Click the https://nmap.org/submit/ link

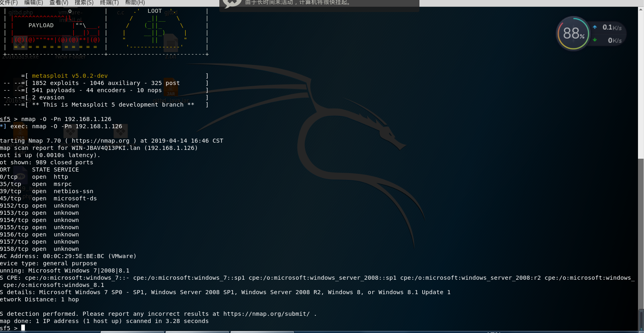[x=267, y=314]
